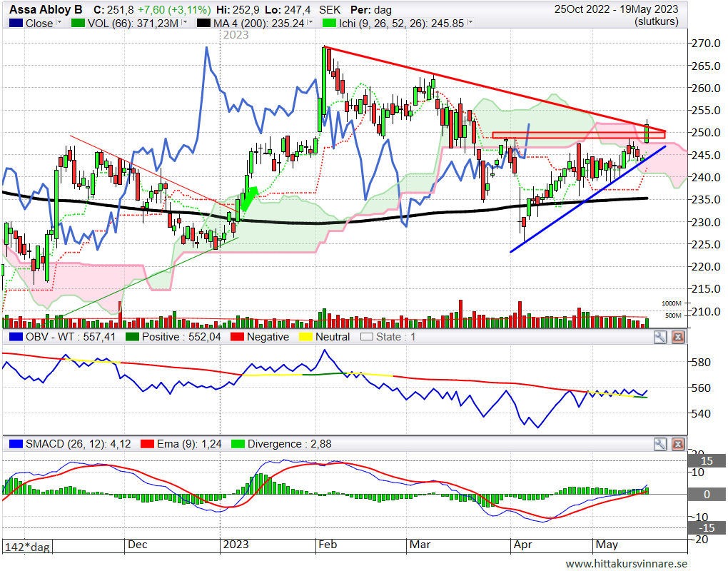728x571 pixels.
Task: Select the MA 4 (200): 235.24 label
Action: 258,24
